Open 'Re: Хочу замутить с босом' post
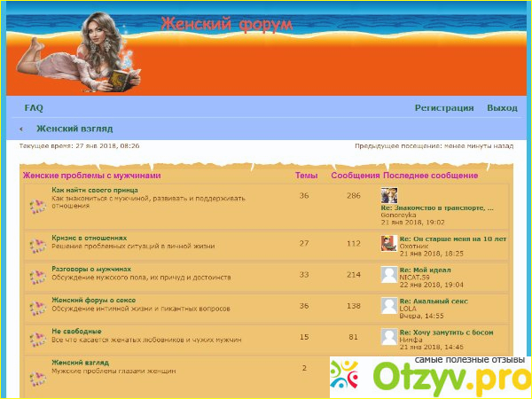Screen dimensions: 532x399 [x=445, y=331]
